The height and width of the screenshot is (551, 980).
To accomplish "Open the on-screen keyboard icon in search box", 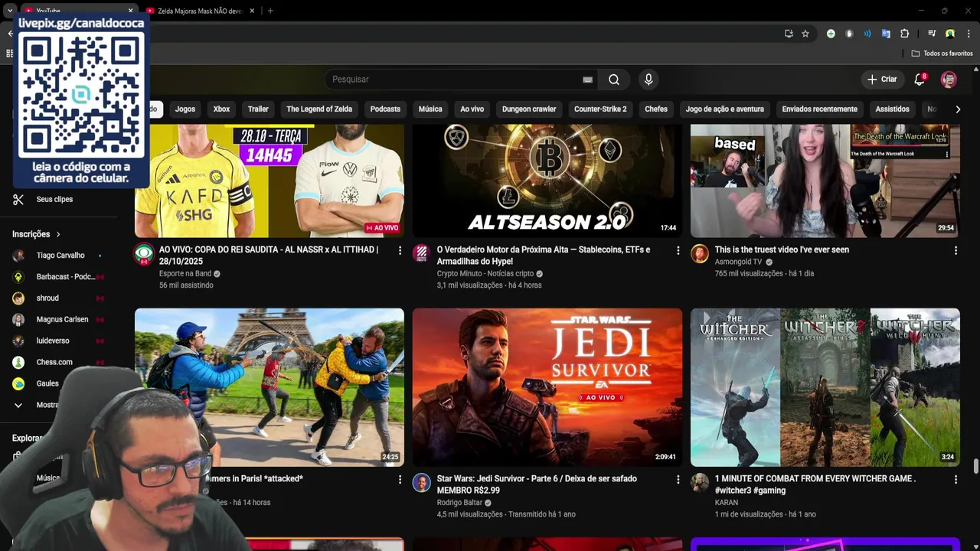I will point(587,80).
